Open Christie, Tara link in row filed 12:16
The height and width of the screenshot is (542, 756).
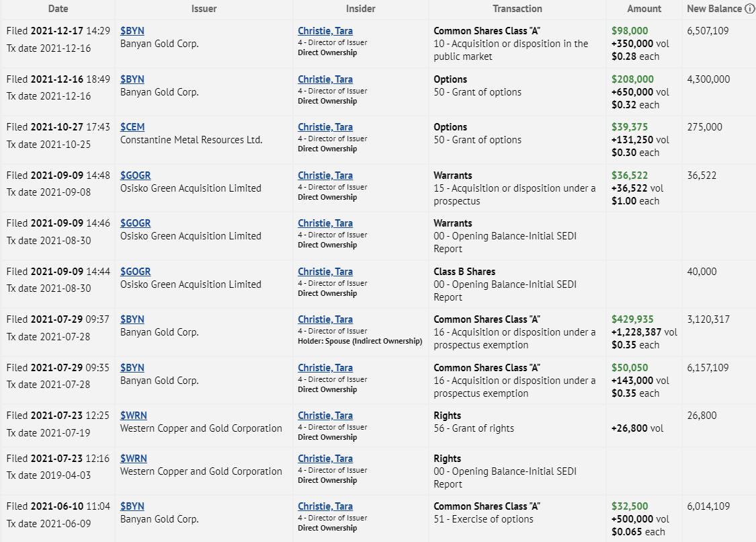(325, 458)
